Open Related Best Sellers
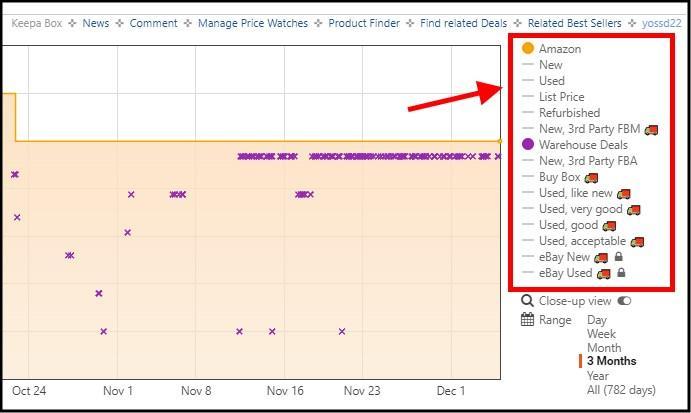Image resolution: width=691 pixels, height=413 pixels. point(575,23)
